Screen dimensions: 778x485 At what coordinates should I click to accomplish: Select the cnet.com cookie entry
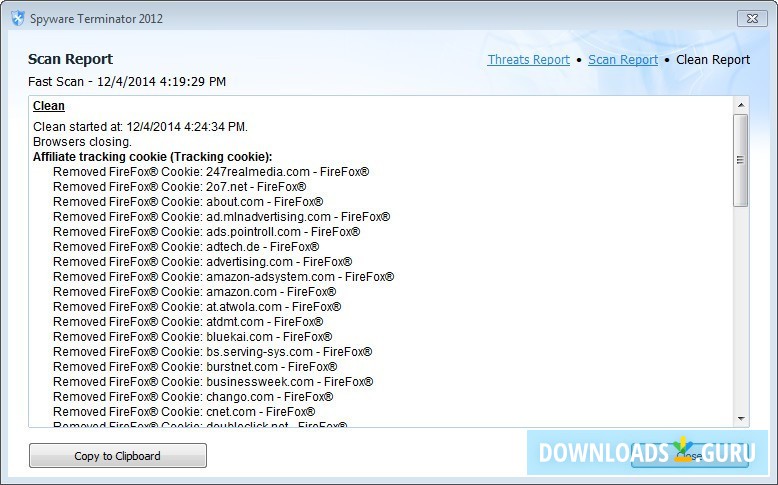coord(184,412)
